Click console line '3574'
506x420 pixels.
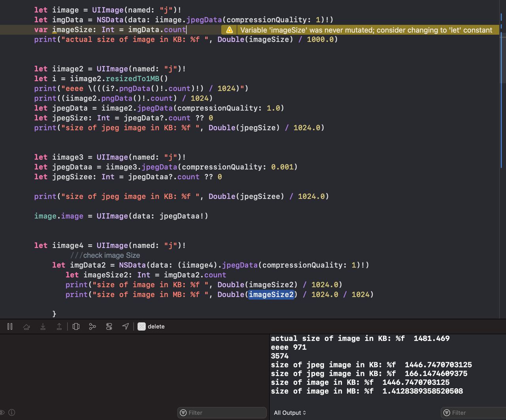(279, 356)
